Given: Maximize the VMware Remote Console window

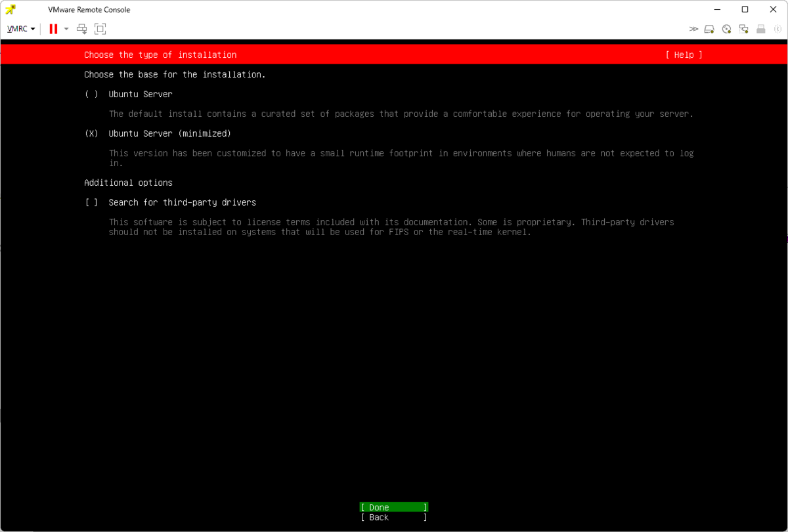Looking at the screenshot, I should 745,9.
